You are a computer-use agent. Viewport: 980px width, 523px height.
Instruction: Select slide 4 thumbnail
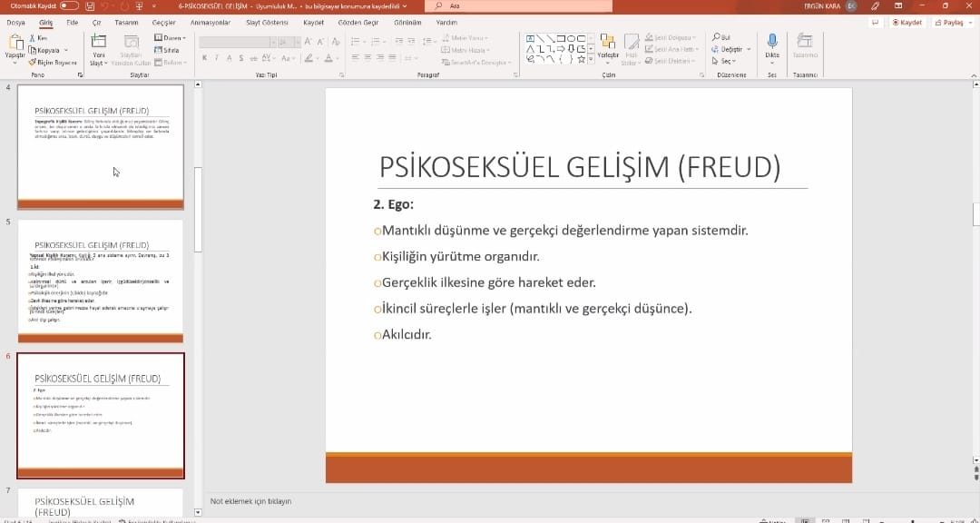point(101,147)
